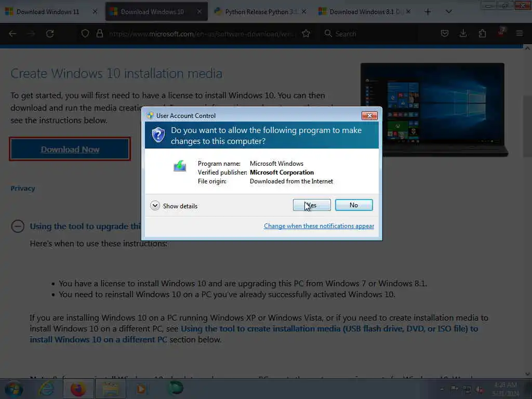Click No in User Account Control dialog
The height and width of the screenshot is (399, 532).
click(x=354, y=205)
